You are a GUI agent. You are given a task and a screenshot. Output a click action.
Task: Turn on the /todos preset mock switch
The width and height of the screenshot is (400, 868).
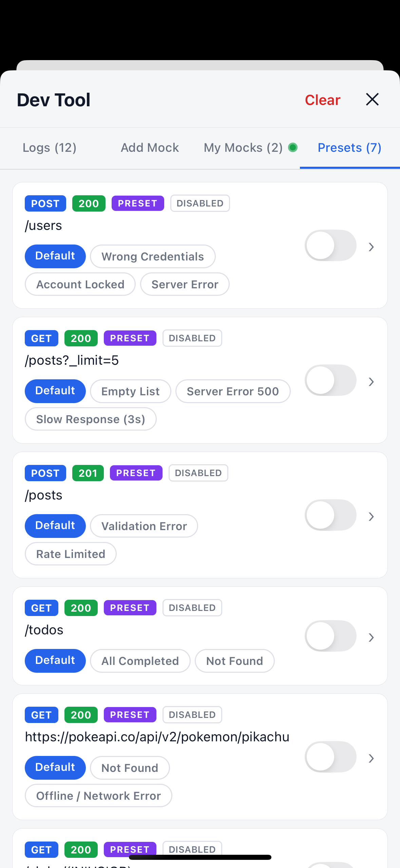pos(330,636)
